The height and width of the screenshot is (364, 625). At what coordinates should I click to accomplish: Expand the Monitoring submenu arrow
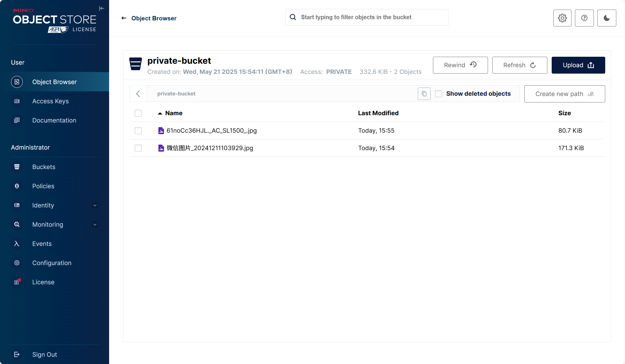95,225
